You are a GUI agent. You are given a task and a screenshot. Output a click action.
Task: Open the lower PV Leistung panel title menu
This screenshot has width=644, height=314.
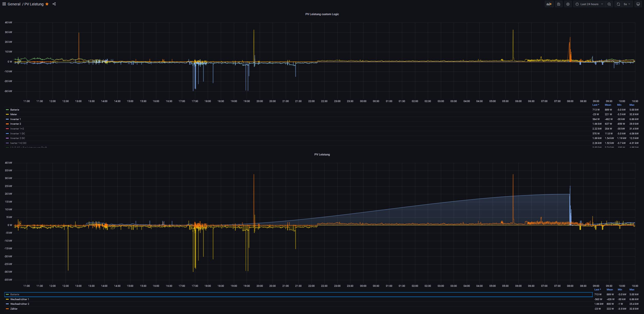[322, 154]
